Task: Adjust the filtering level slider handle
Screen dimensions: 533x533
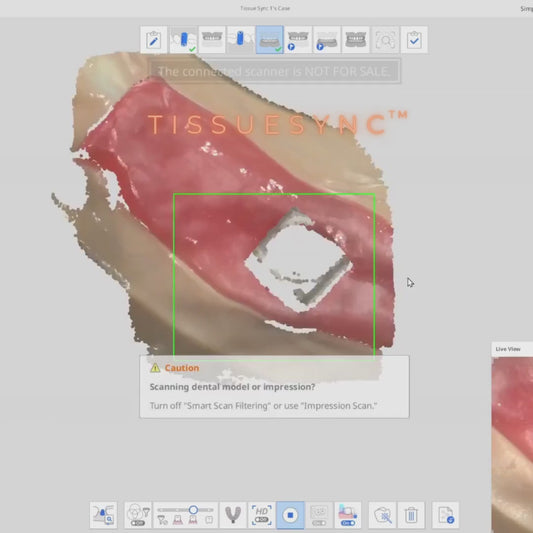Action: click(193, 510)
